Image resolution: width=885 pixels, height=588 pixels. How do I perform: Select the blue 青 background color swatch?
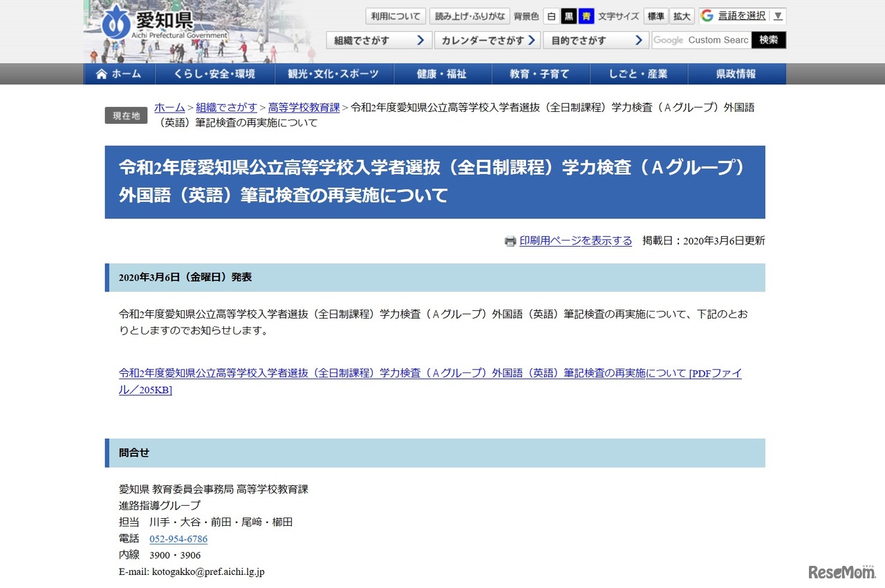586,15
